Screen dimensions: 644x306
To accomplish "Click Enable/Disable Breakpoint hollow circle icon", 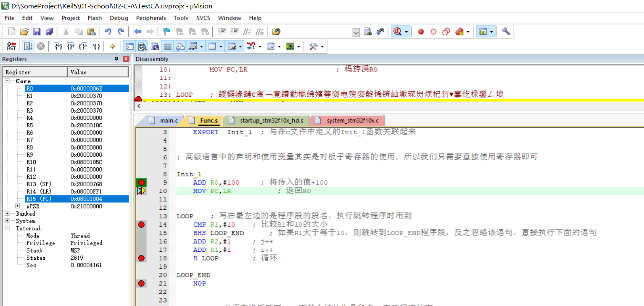I will [x=433, y=32].
